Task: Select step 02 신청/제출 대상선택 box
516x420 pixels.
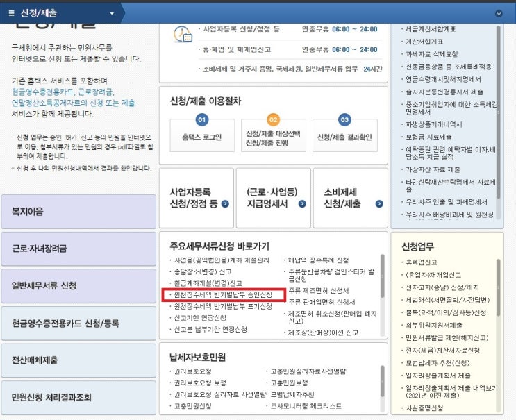Action: click(x=273, y=135)
